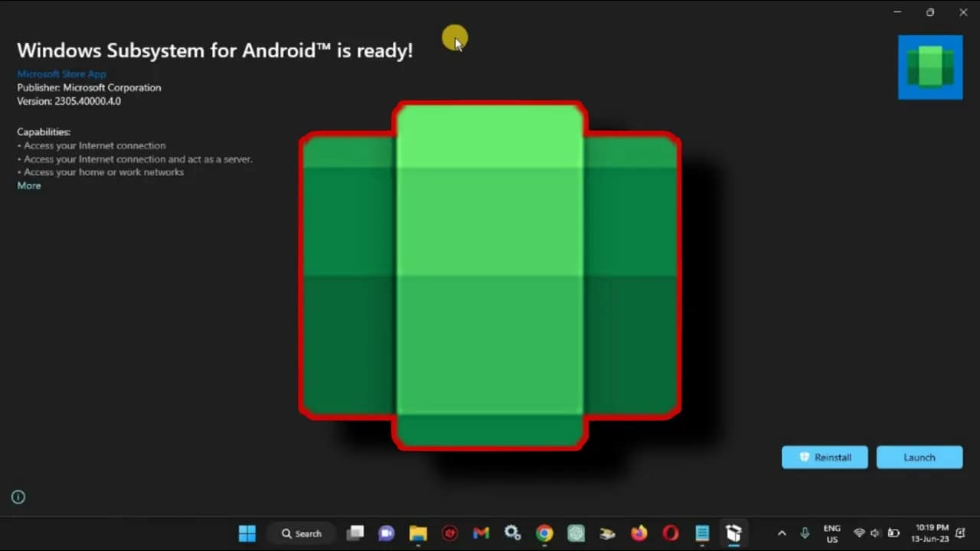Open Gmail from the taskbar
Image resolution: width=980 pixels, height=551 pixels.
click(x=480, y=533)
